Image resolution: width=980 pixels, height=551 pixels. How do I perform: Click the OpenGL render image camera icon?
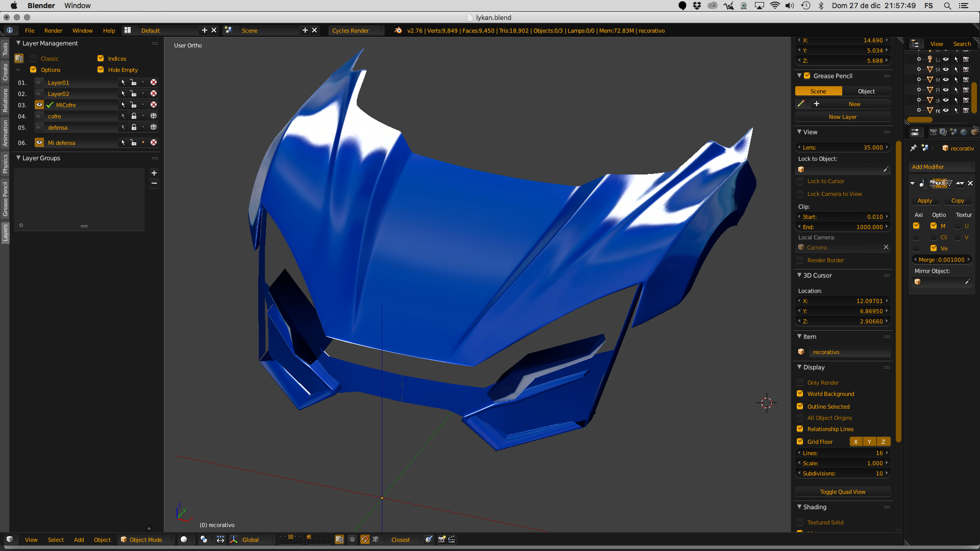pyautogui.click(x=442, y=540)
